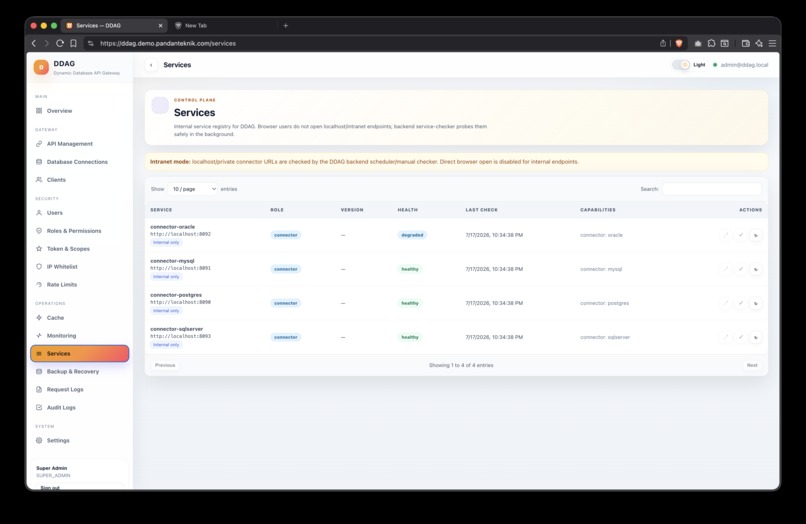The image size is (806, 524).
Task: Go back with the browser back arrow
Action: [34, 43]
